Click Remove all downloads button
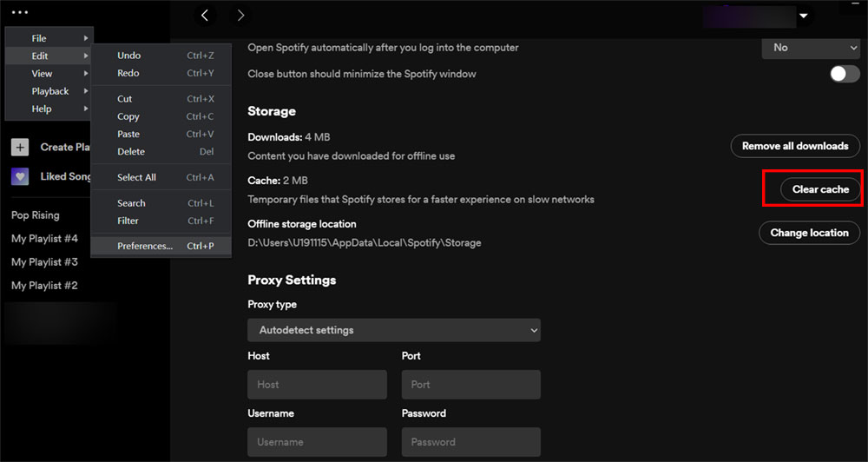 (795, 146)
